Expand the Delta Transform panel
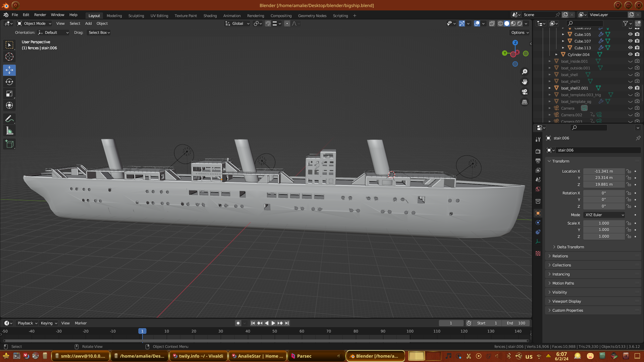Image resolution: width=644 pixels, height=362 pixels. [570, 247]
